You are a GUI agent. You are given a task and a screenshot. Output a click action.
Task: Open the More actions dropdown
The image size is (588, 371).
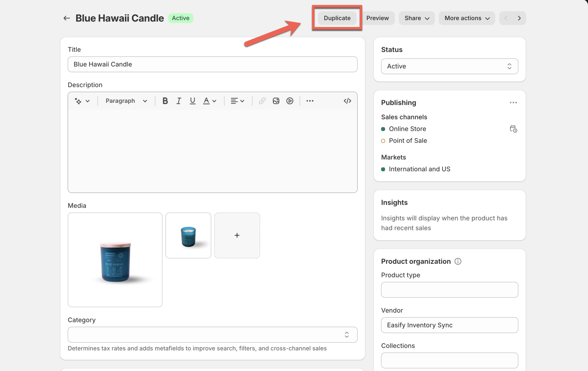467,18
